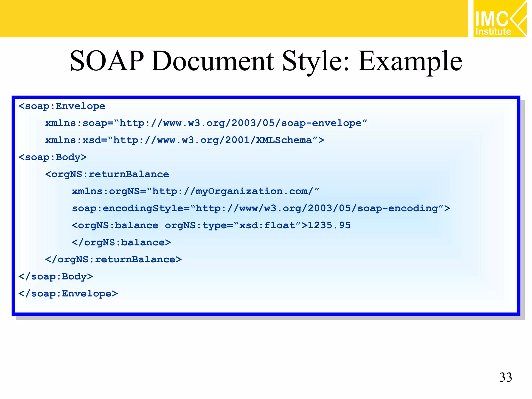Click the slide number 33

coord(506,377)
